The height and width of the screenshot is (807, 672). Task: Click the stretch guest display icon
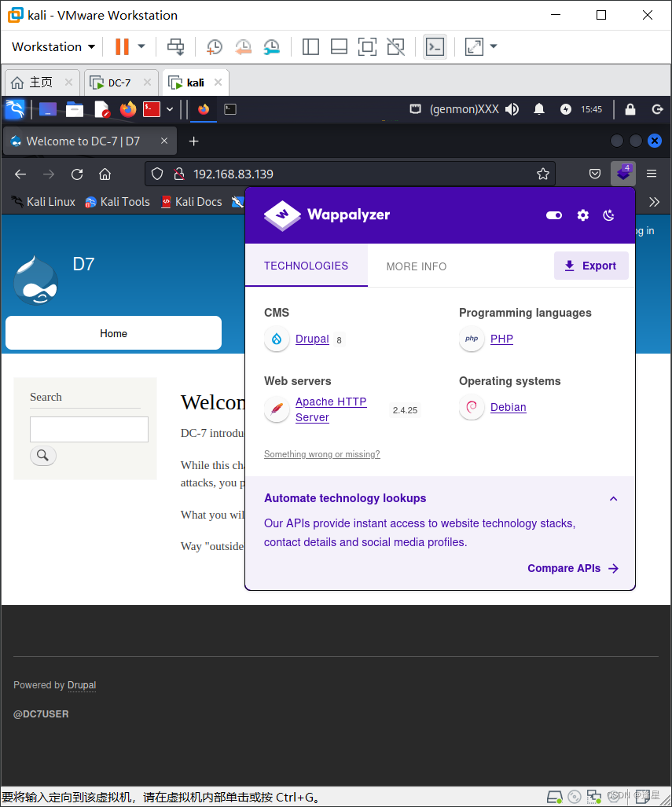coord(474,47)
